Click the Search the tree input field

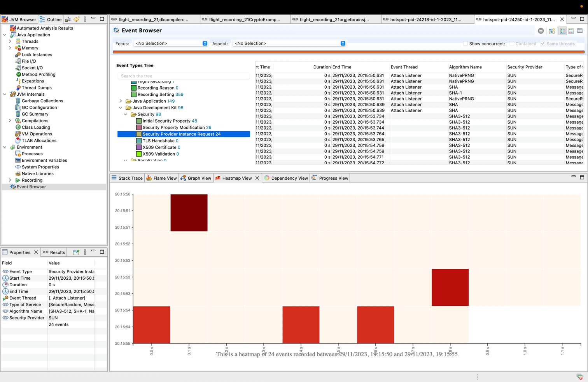(x=184, y=76)
